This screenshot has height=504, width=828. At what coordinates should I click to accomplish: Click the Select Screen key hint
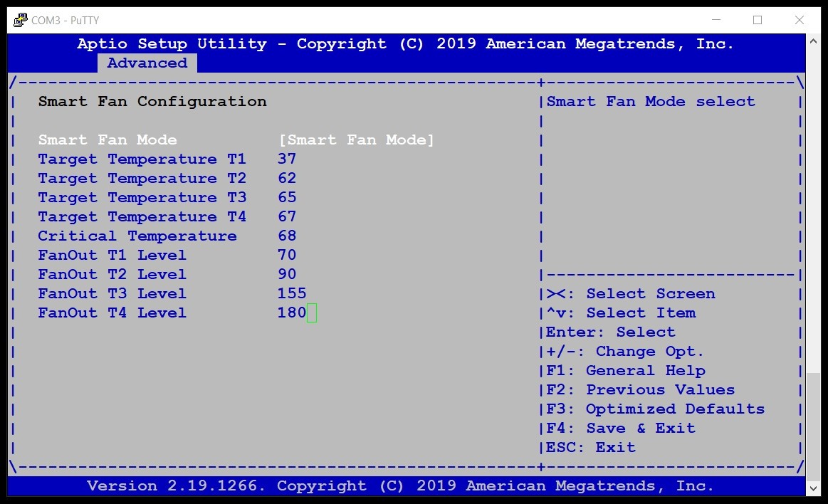pyautogui.click(x=631, y=293)
